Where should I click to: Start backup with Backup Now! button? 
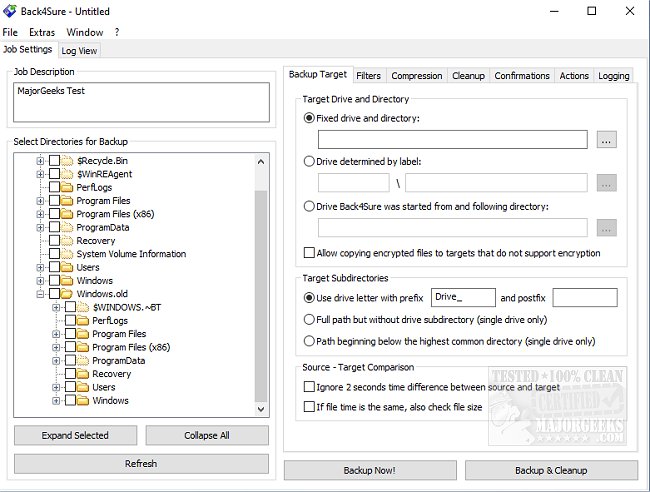[370, 470]
